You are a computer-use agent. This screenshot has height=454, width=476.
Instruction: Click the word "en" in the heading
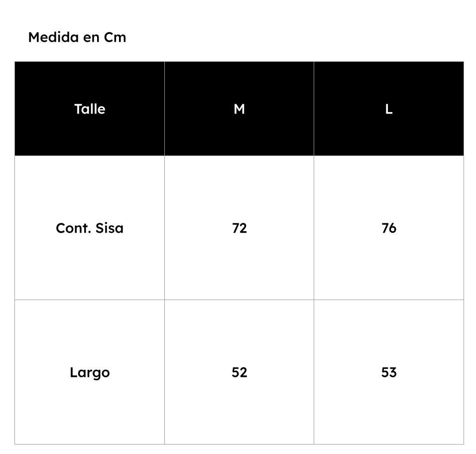(x=92, y=38)
